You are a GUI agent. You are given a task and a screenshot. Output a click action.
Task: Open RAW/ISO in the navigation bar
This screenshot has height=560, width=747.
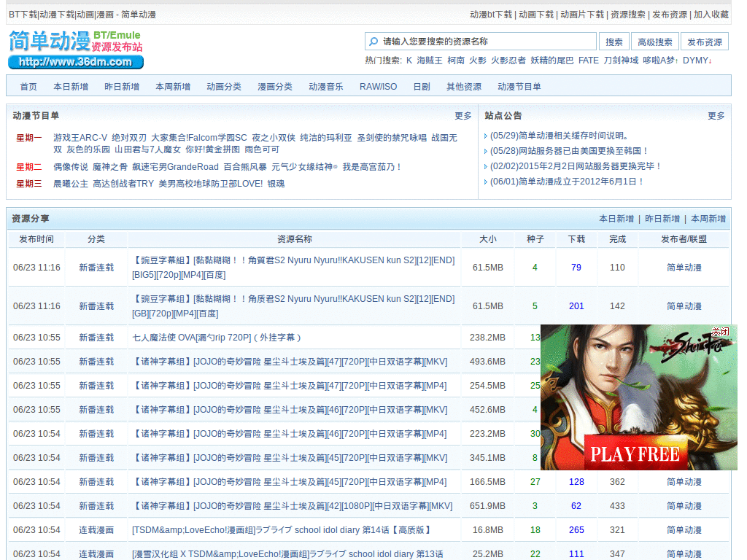click(379, 87)
